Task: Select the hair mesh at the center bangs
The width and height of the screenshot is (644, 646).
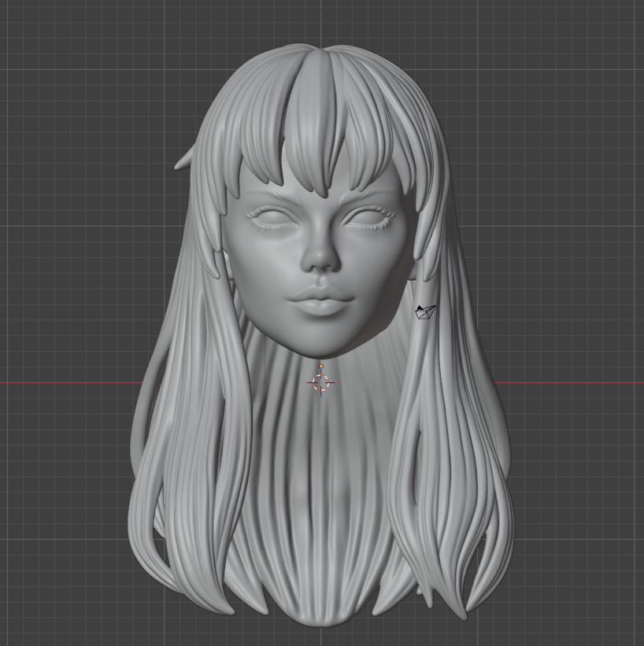Action: (316, 123)
